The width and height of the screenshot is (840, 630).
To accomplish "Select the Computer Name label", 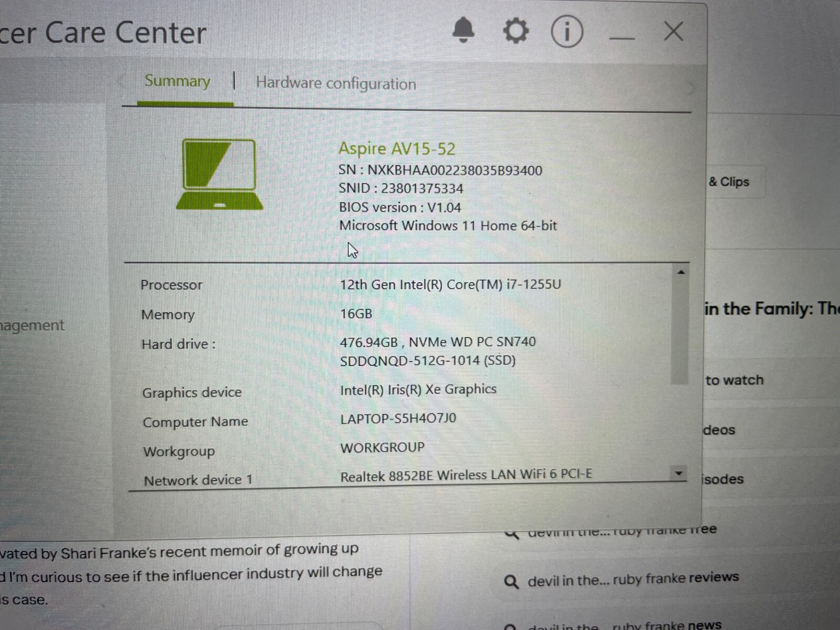I will [195, 422].
